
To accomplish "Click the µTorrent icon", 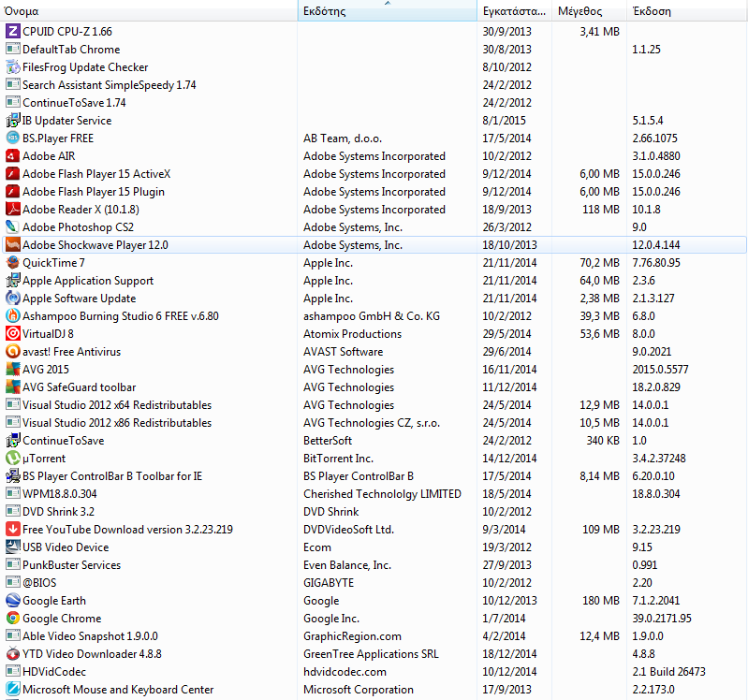I will tap(13, 459).
